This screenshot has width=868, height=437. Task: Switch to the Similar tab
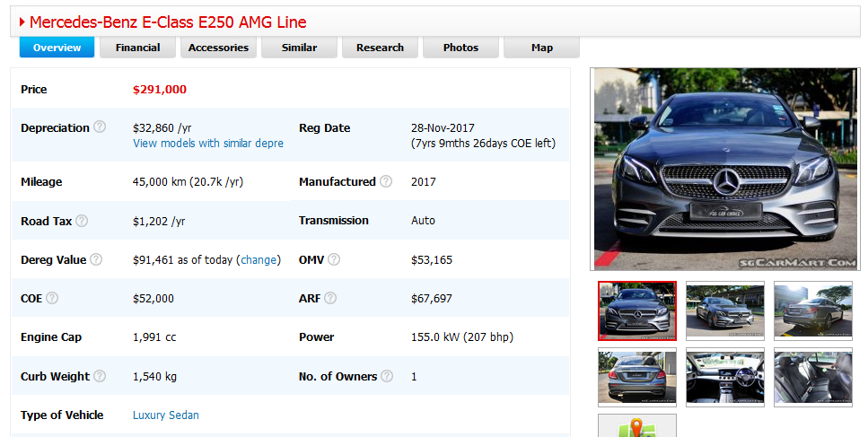point(300,48)
